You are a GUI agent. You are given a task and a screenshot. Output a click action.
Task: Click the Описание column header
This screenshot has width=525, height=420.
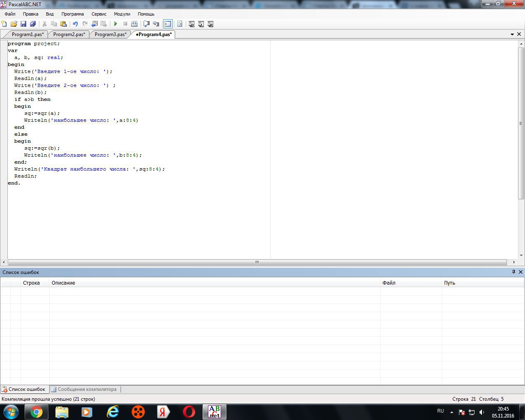click(x=63, y=283)
